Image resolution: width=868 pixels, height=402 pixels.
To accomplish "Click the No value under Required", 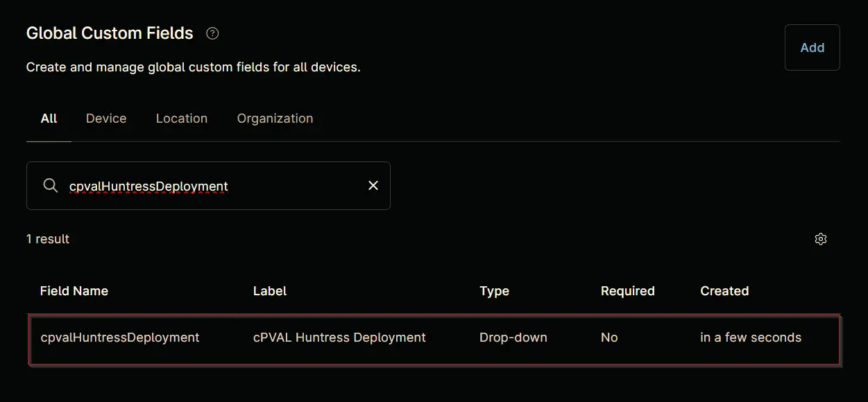I will [x=609, y=338].
